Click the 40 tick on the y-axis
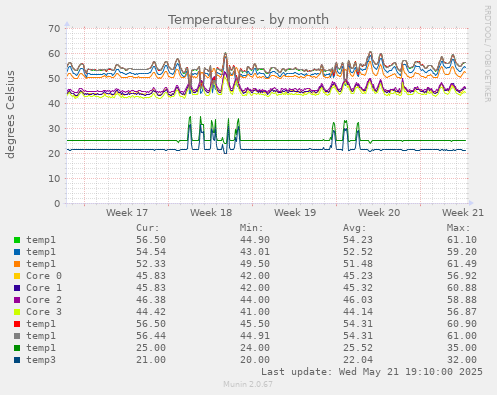The width and height of the screenshot is (497, 395). [54, 103]
